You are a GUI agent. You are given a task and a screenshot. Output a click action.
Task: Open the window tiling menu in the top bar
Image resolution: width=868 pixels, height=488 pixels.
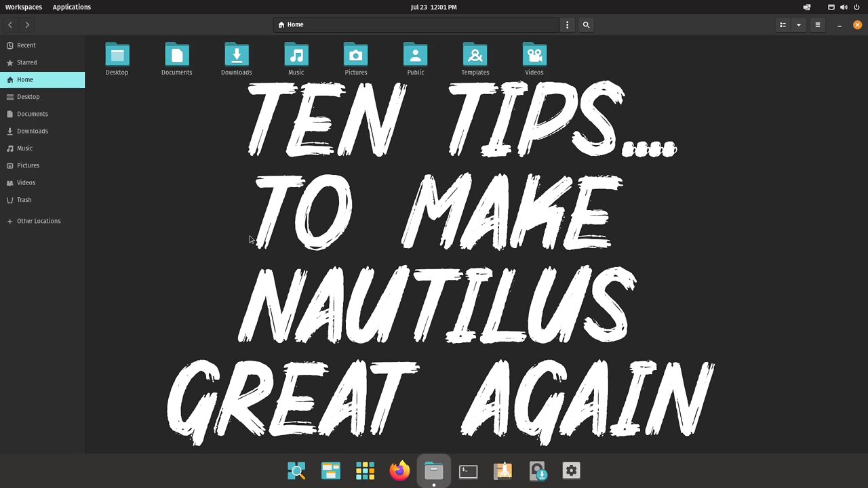click(807, 7)
